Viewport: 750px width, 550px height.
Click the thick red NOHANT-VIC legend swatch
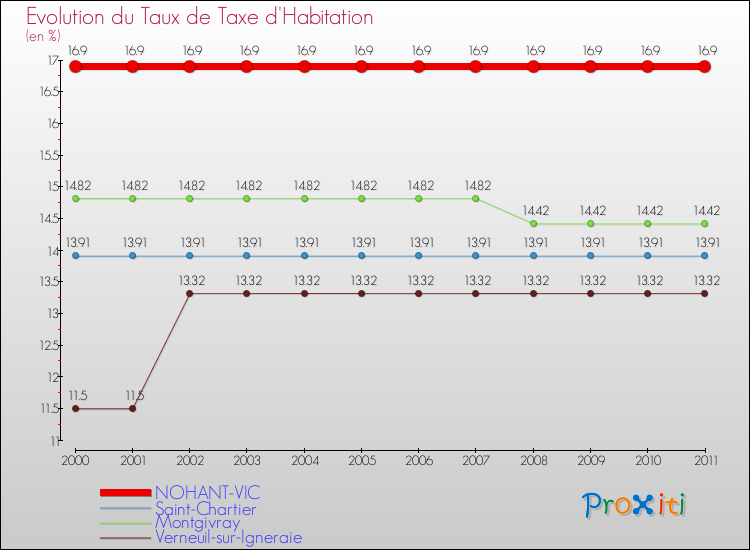(125, 493)
